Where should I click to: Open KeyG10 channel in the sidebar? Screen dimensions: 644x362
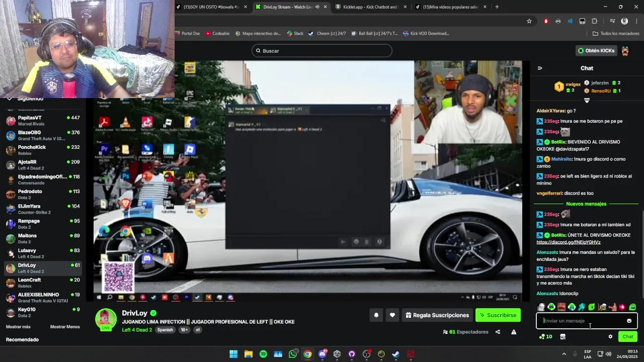(x=43, y=312)
